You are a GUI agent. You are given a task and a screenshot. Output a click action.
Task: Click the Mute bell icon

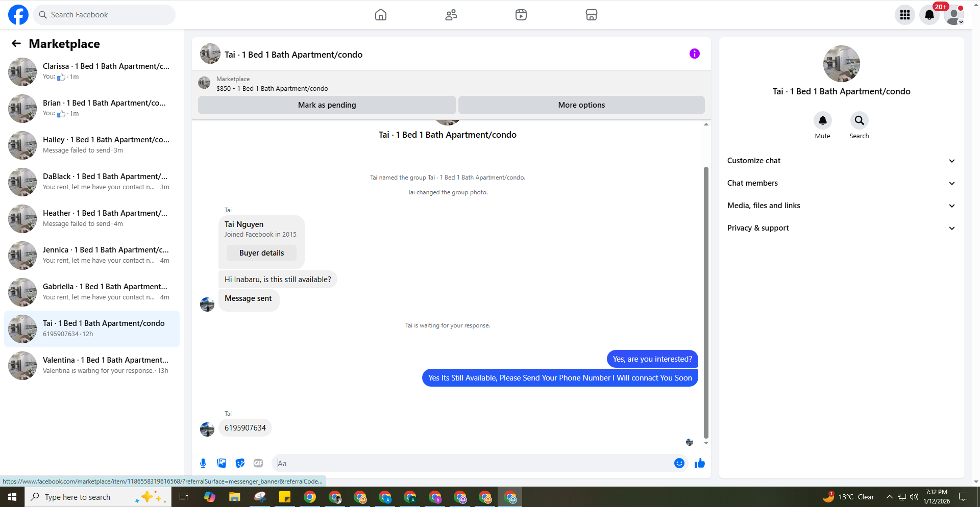823,120
